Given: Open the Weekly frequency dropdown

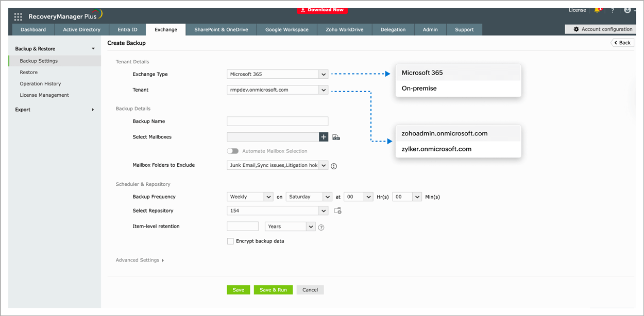Looking at the screenshot, I should pyautogui.click(x=250, y=197).
